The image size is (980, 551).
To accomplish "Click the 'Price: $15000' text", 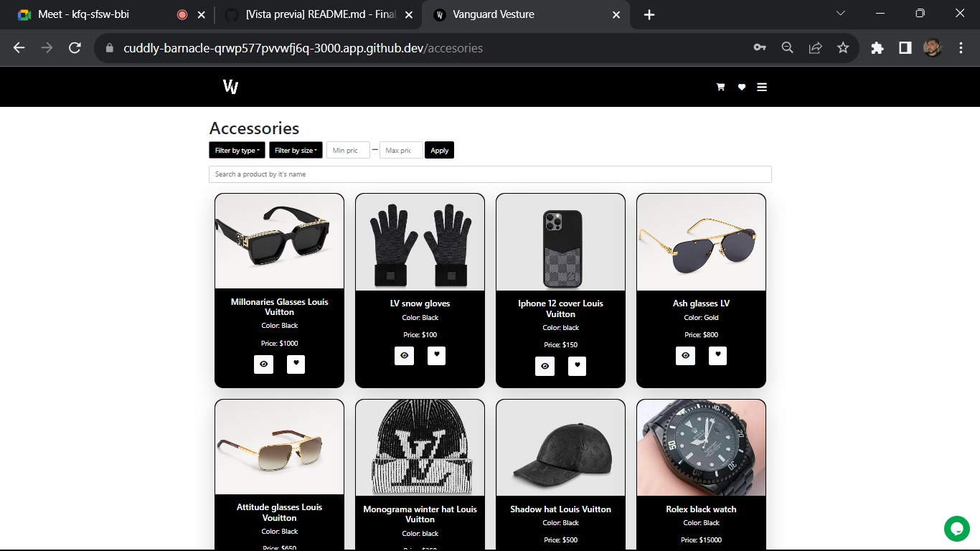I will [701, 540].
